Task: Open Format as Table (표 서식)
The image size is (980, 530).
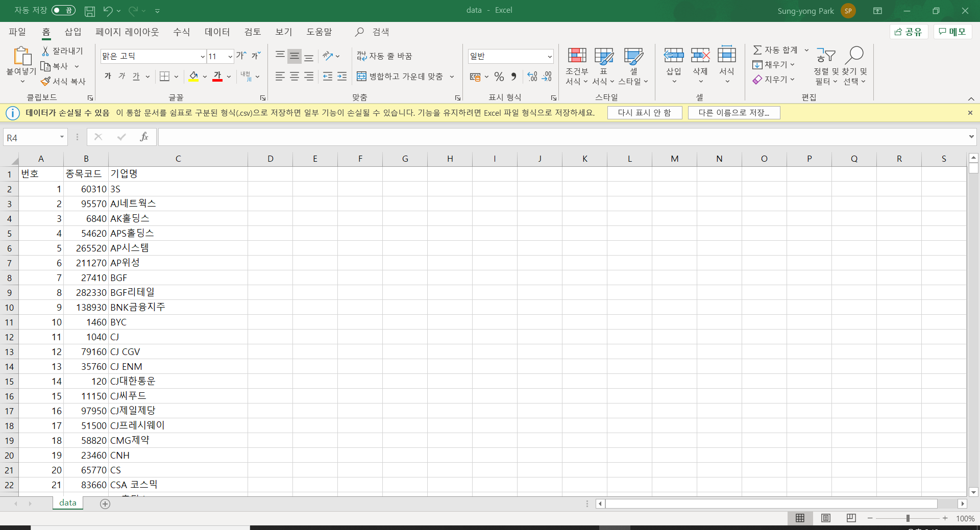Action: tap(604, 66)
